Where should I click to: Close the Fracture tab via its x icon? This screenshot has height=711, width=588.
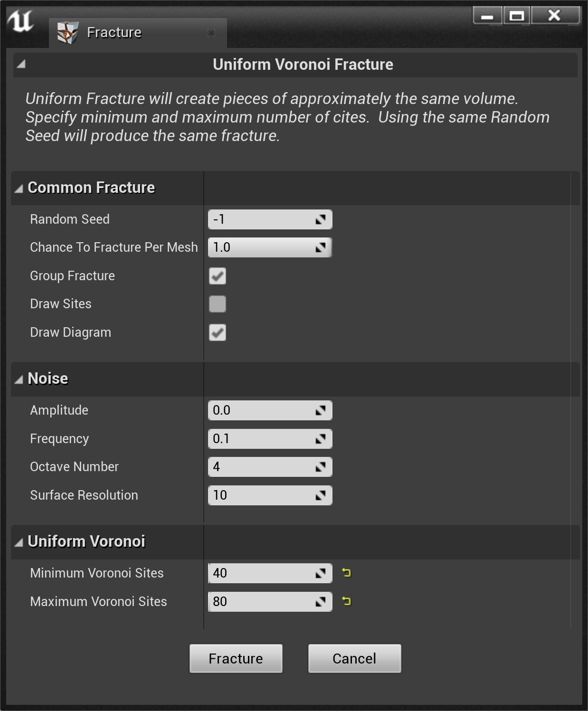click(211, 33)
